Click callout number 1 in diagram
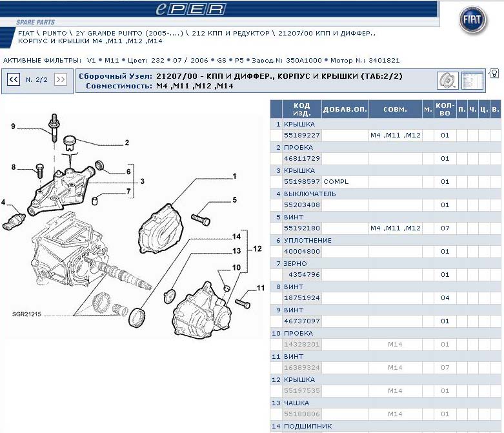The image size is (504, 433). (234, 176)
